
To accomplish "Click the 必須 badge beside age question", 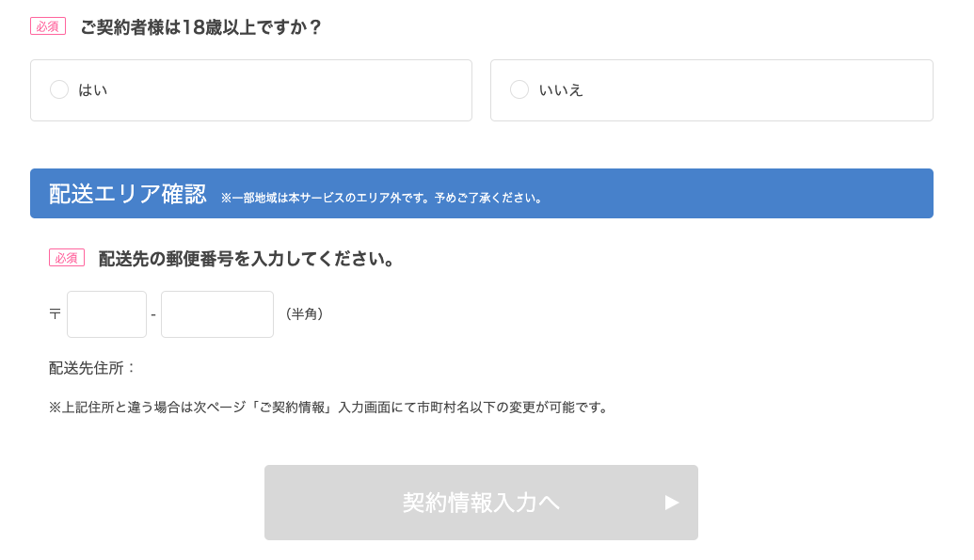I will tap(48, 26).
